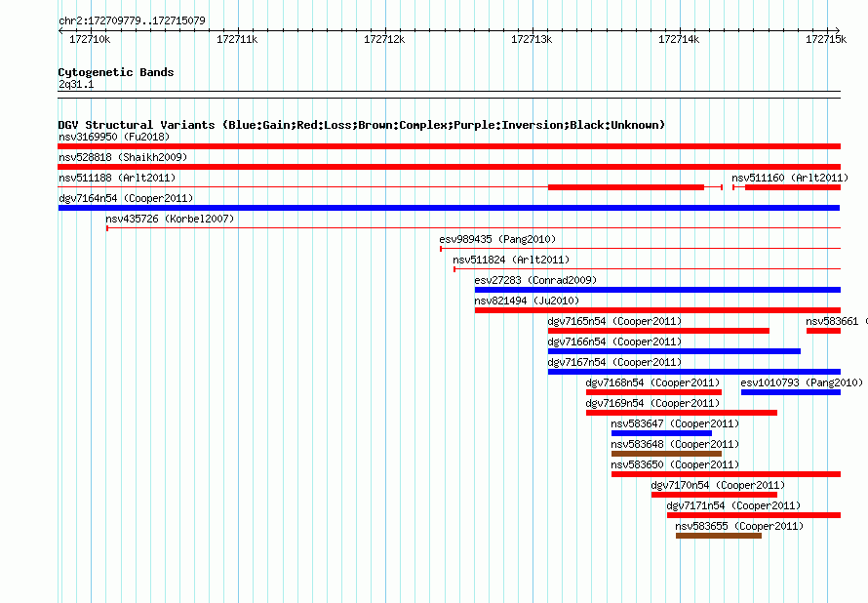Click the esv989435 (Pang2010) label
868x603 pixels.
pos(497,239)
